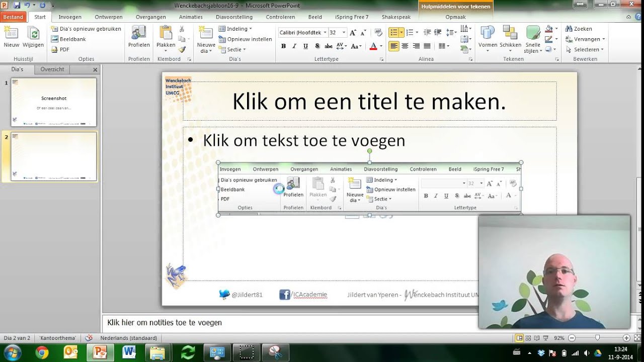Toggle justified text alignment
Viewport: 644px width, 362px height.
427,46
